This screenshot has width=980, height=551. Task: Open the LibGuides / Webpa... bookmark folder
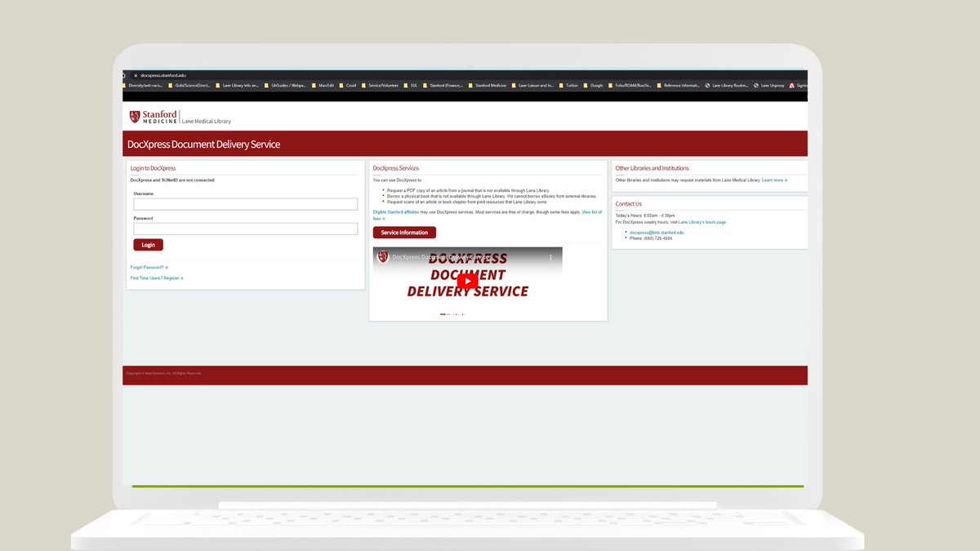(285, 85)
